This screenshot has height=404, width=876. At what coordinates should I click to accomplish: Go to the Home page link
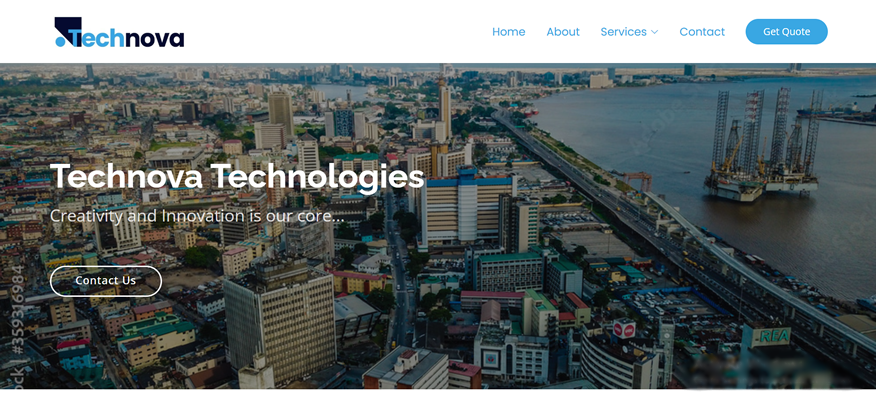[508, 32]
